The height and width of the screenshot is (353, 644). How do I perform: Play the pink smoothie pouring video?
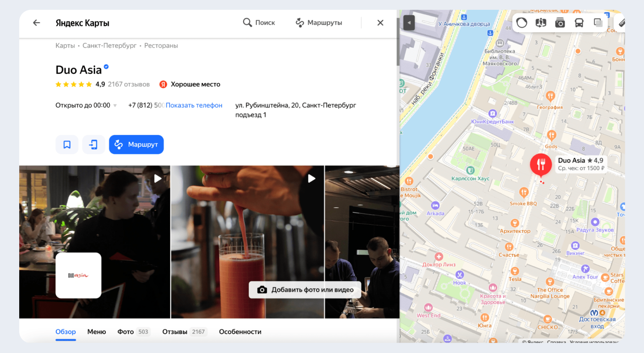311,178
